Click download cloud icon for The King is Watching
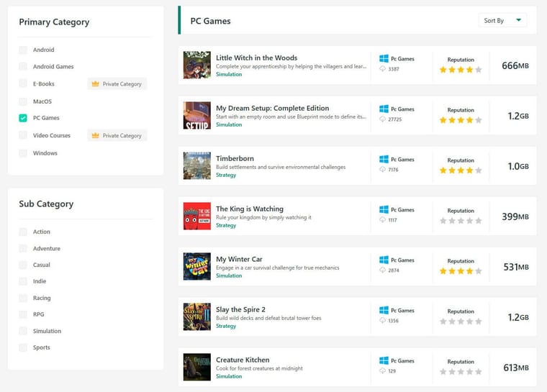This screenshot has height=392, width=547. pyautogui.click(x=384, y=220)
